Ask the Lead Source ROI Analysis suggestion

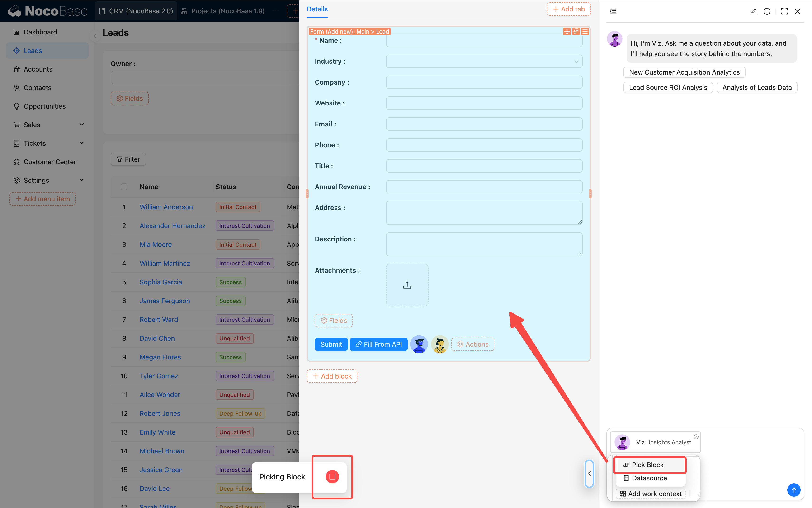(668, 87)
